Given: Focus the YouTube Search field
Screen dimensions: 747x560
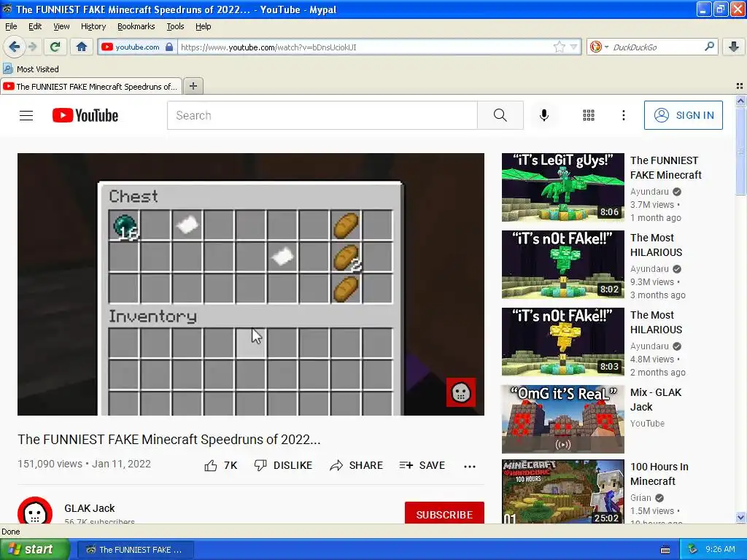Looking at the screenshot, I should pos(322,115).
